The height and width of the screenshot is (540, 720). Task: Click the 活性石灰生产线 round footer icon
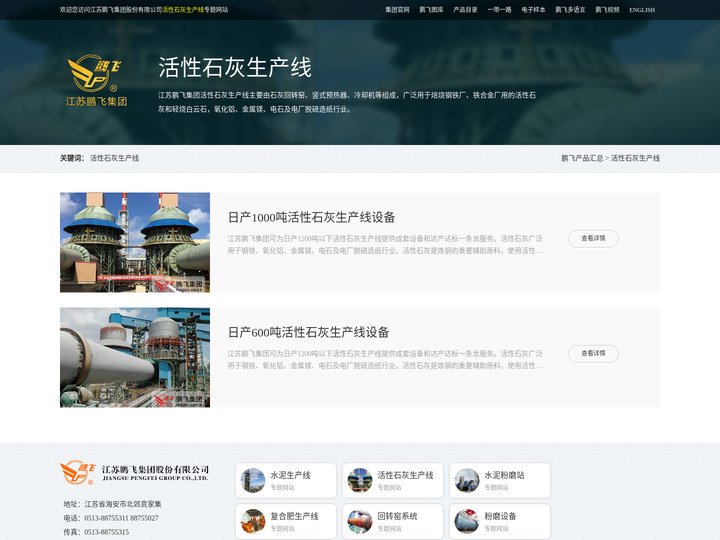click(360, 480)
